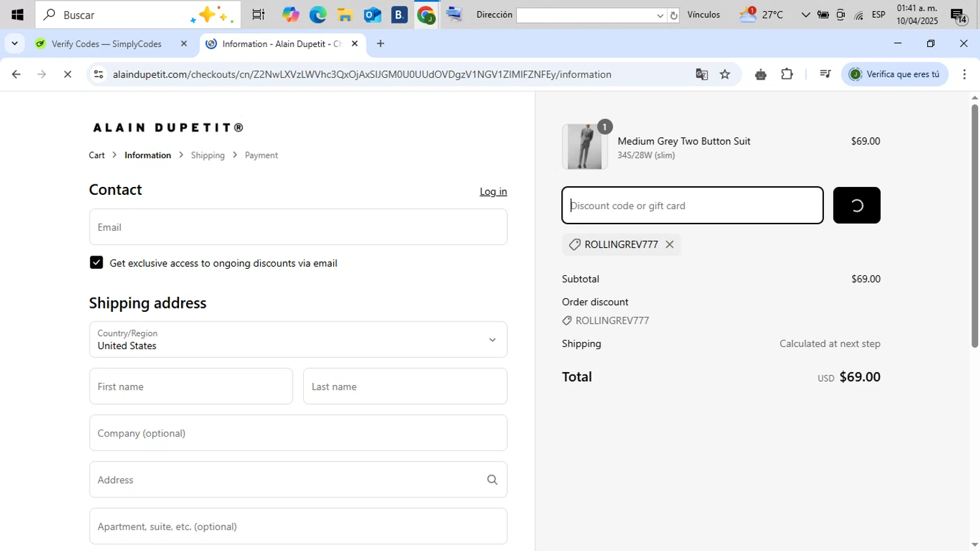The height and width of the screenshot is (551, 980).
Task: Click the address search magnifier icon
Action: 493,480
